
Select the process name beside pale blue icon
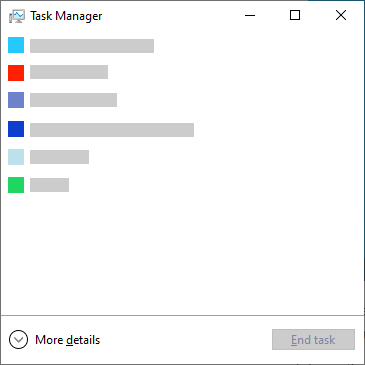tap(59, 157)
